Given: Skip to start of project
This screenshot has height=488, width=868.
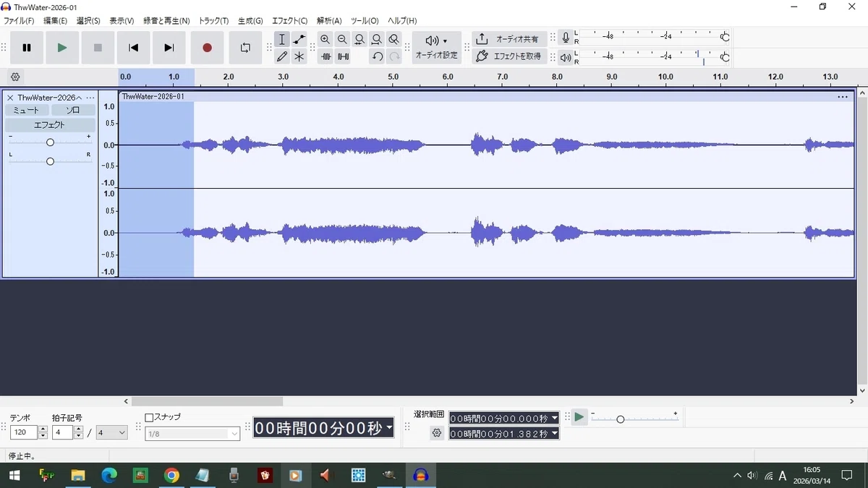Looking at the screenshot, I should click(133, 48).
